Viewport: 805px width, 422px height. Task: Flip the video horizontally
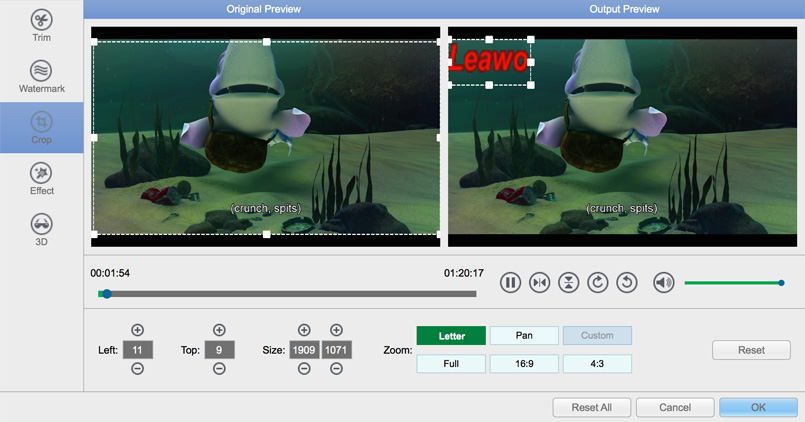pos(540,282)
